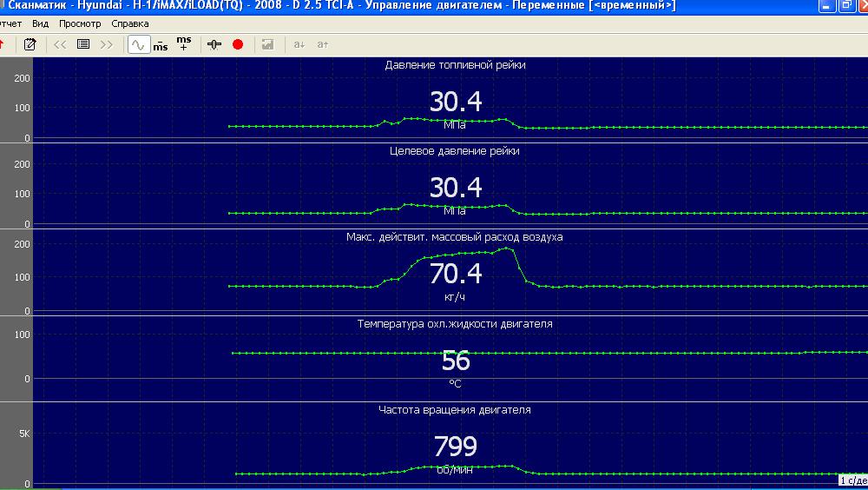Select Целевое давление рейки graph title
Image resolution: width=868 pixels, height=490 pixels.
pyautogui.click(x=455, y=151)
